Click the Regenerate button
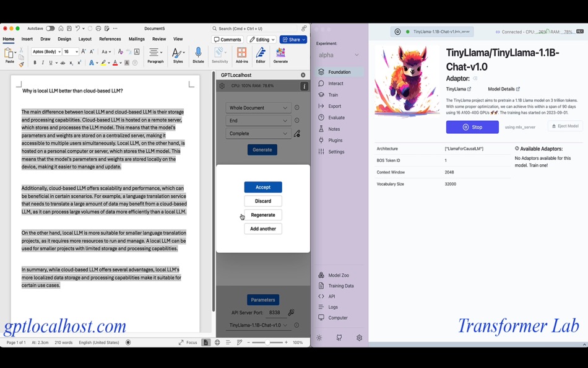Viewport: 588px width, 368px height. coord(263,215)
